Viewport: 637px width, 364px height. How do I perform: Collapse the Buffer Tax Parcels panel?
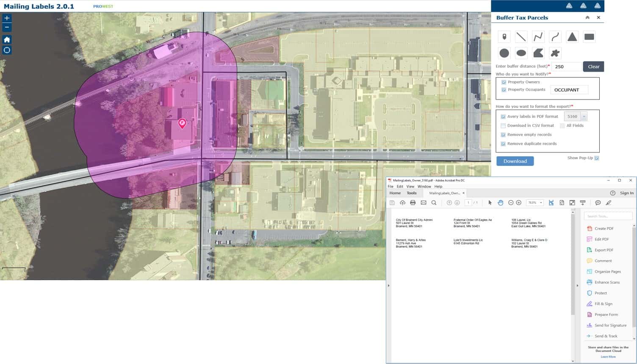pos(587,18)
